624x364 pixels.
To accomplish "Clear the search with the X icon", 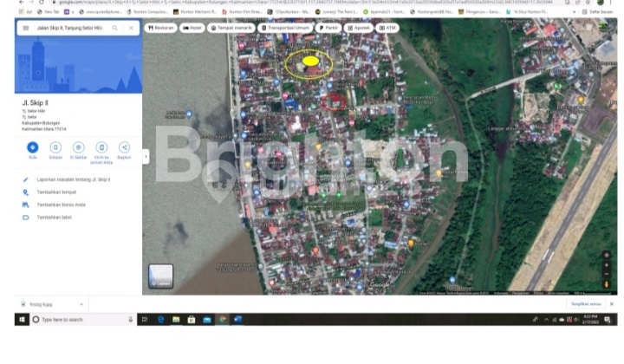I will (x=131, y=28).
